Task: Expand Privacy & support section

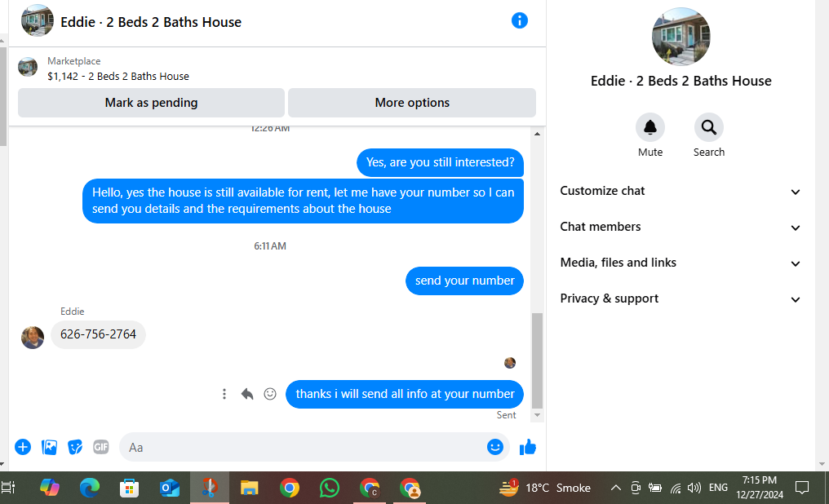Action: 680,299
